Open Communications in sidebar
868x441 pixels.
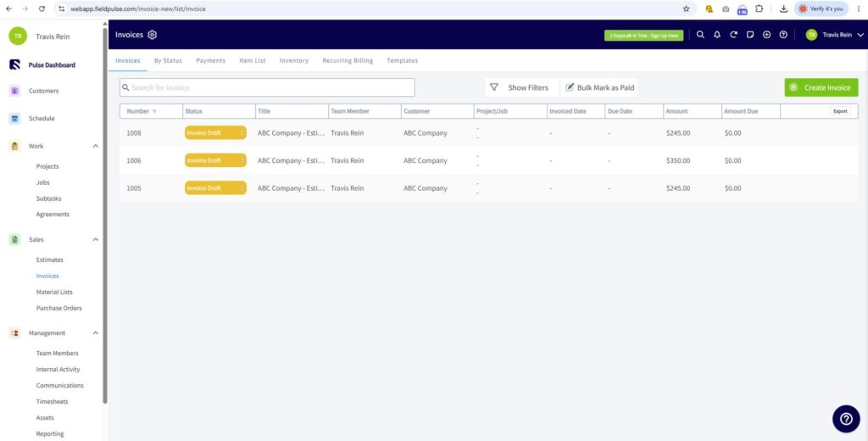[x=60, y=386]
